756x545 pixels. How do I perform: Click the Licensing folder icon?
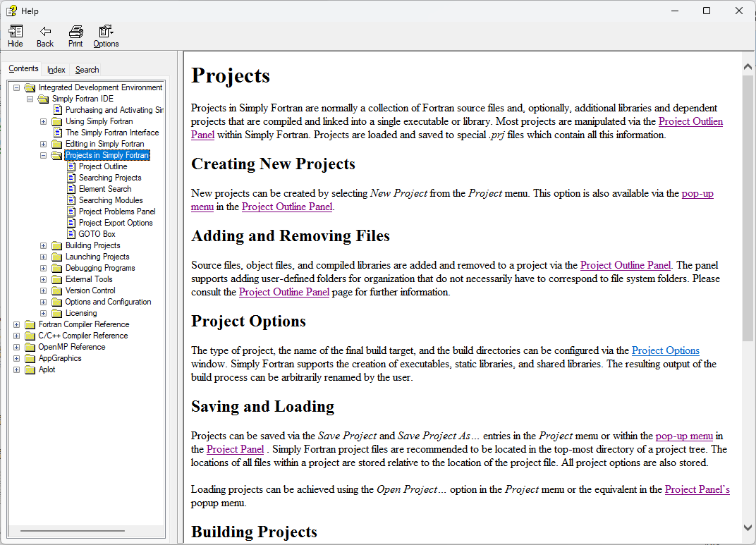[57, 313]
